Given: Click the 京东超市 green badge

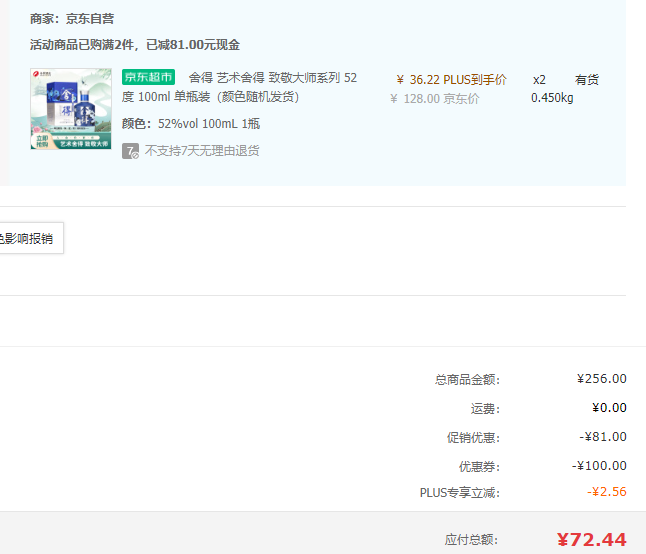Looking at the screenshot, I should click(148, 77).
